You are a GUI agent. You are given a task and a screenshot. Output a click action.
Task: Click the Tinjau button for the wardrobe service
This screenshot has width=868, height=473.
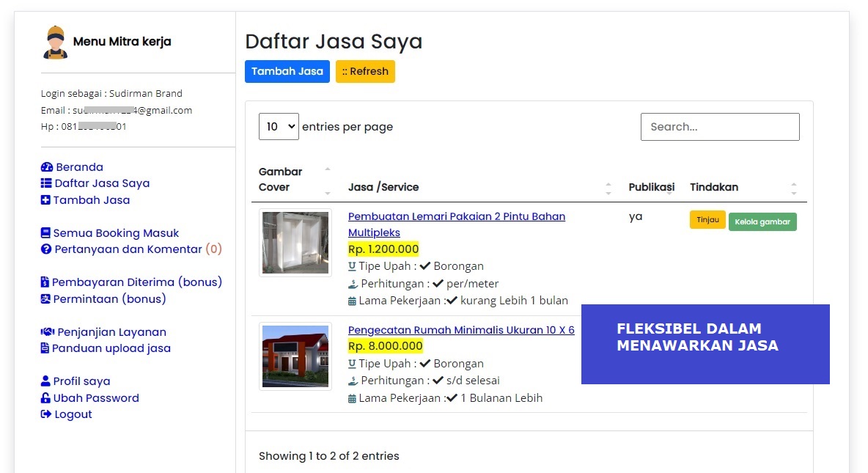click(x=707, y=220)
